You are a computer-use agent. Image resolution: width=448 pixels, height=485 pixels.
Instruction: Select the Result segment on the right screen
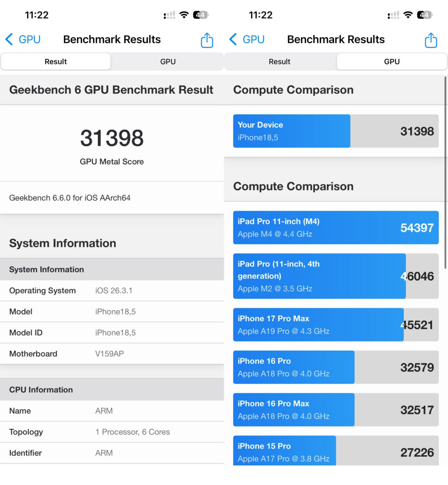pyautogui.click(x=280, y=61)
